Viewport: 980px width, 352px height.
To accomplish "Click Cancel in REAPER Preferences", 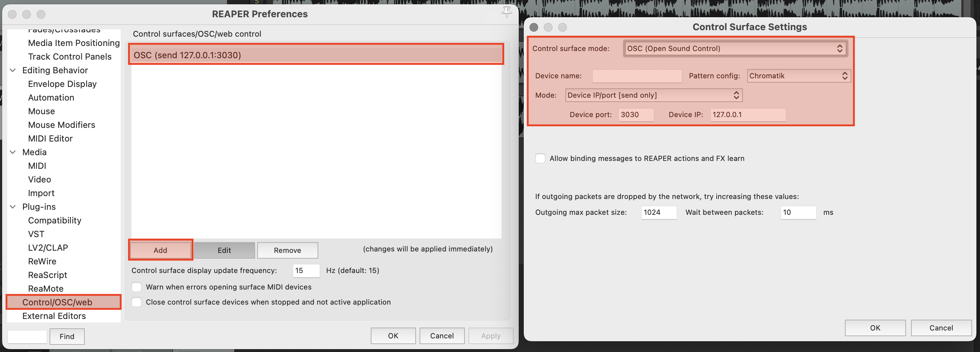I will (442, 335).
